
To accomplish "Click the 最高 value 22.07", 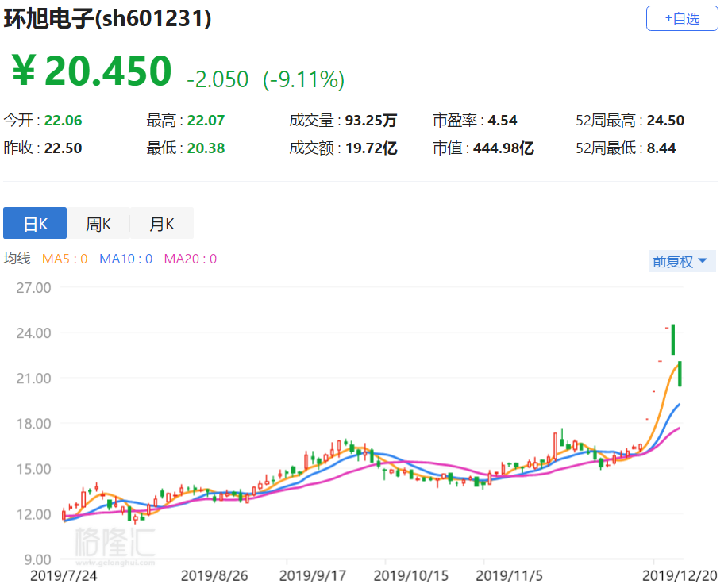I will click(206, 121).
